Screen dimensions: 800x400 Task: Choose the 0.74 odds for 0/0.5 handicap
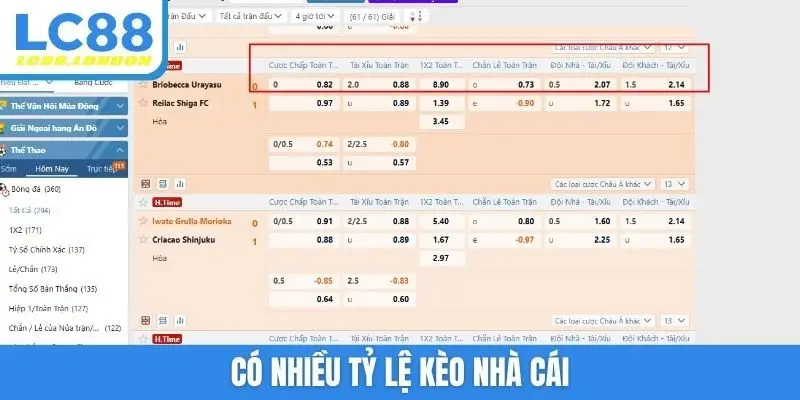(x=304, y=144)
